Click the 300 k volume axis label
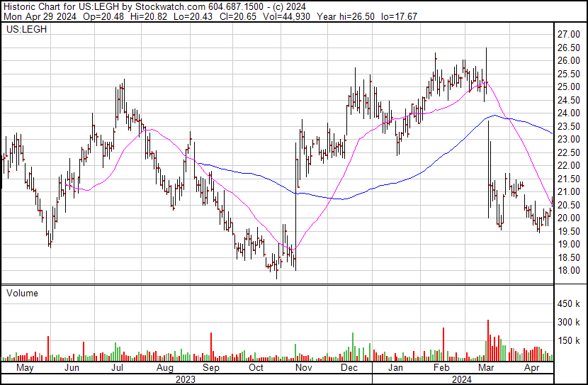 [569, 323]
